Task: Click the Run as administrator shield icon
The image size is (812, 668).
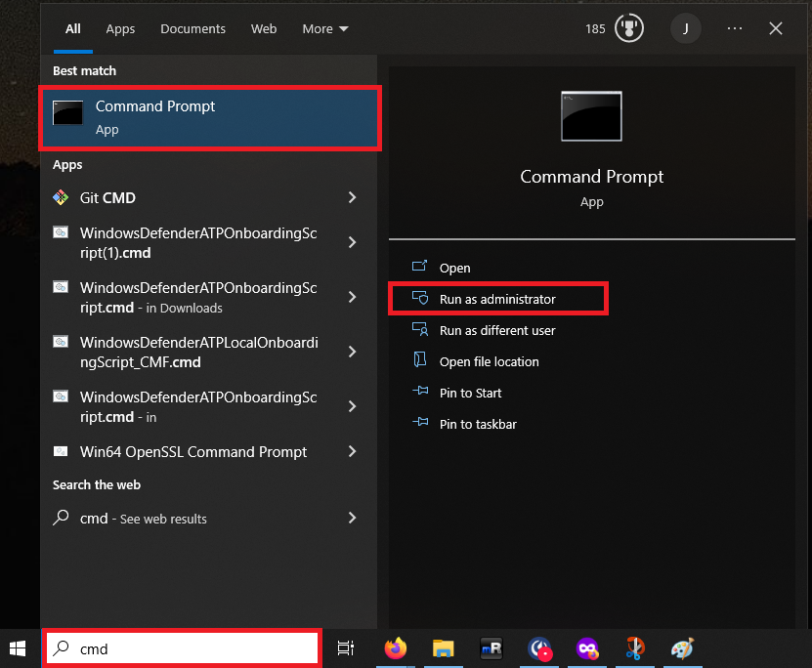Action: [x=420, y=298]
